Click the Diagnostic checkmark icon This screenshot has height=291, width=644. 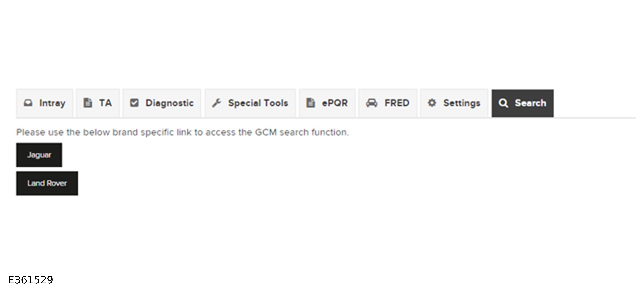(134, 103)
